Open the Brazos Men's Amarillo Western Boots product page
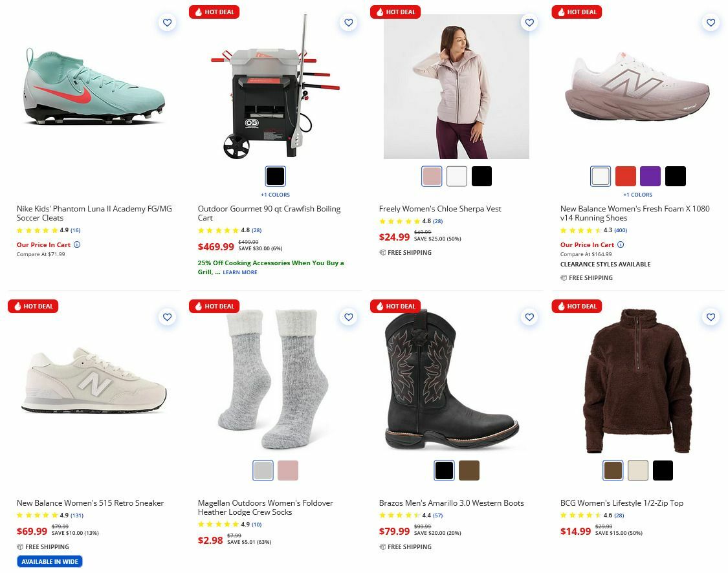This screenshot has height=573, width=728. [451, 503]
